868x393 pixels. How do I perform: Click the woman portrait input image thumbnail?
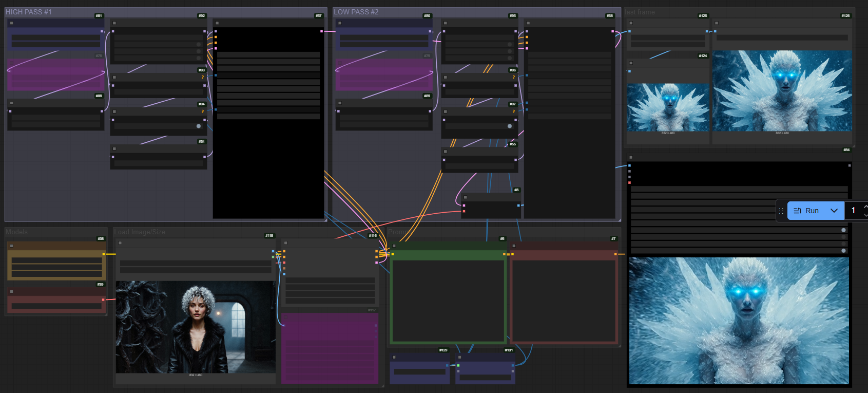[x=195, y=327]
